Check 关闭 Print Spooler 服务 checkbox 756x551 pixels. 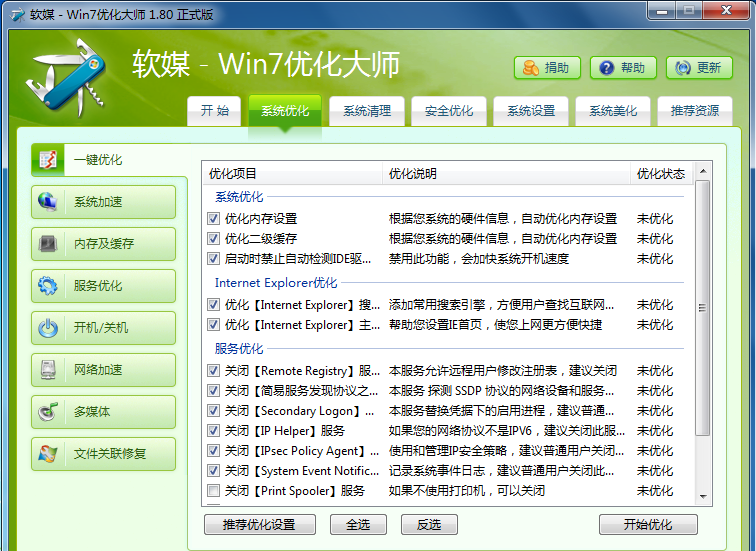[x=213, y=491]
